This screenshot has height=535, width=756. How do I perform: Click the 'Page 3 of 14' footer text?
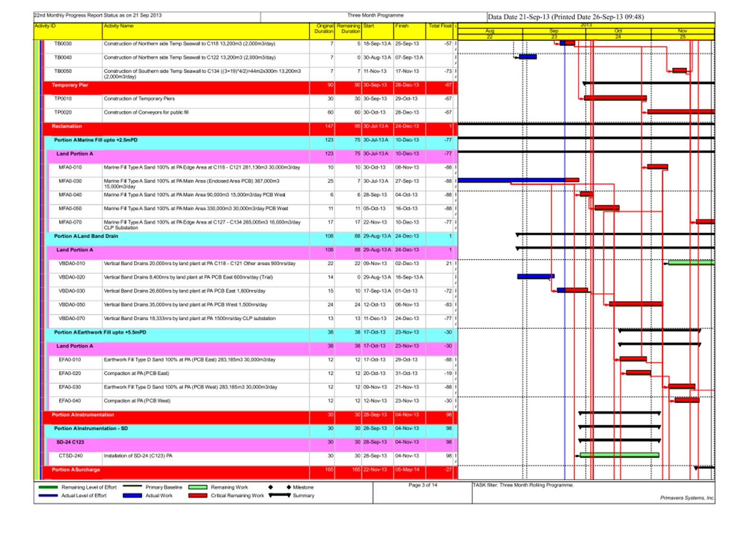[x=423, y=485]
